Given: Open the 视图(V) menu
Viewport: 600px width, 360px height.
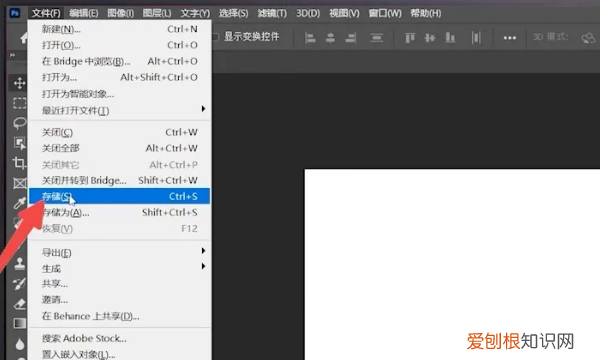Looking at the screenshot, I should click(344, 13).
